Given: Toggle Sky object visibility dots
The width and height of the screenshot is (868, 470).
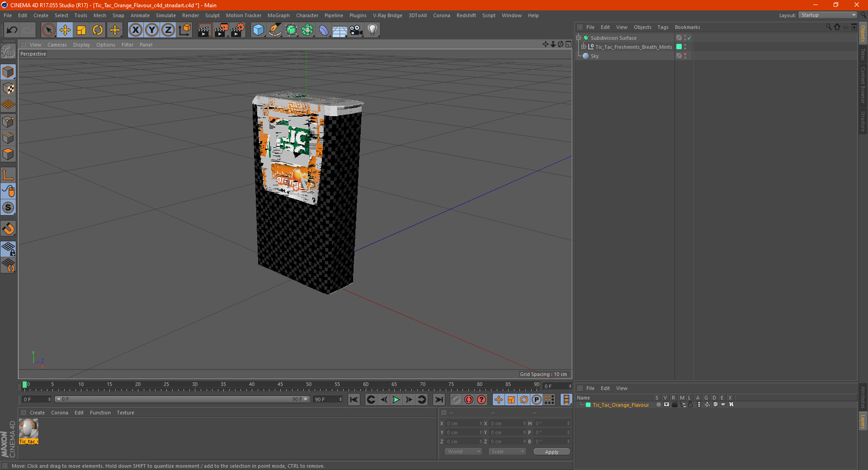Looking at the screenshot, I should 685,56.
